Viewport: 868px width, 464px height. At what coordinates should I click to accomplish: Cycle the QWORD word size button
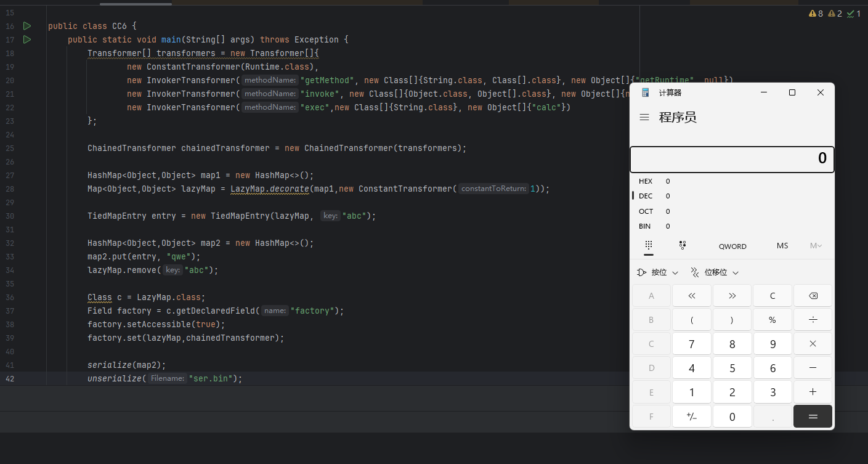[x=732, y=246]
